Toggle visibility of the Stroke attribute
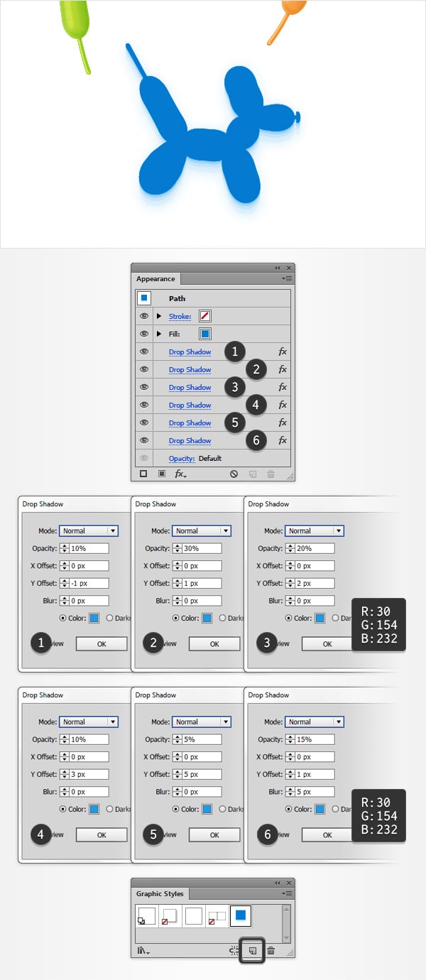 [144, 316]
